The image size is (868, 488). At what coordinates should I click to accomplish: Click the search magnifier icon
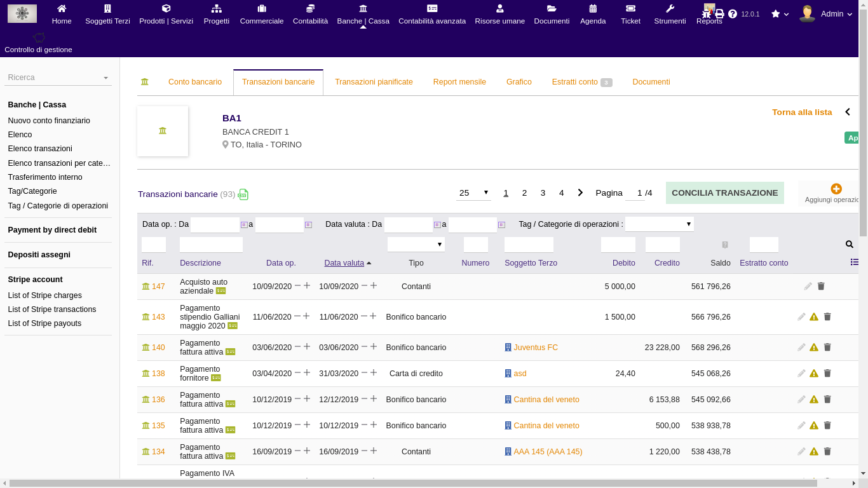pyautogui.click(x=850, y=244)
